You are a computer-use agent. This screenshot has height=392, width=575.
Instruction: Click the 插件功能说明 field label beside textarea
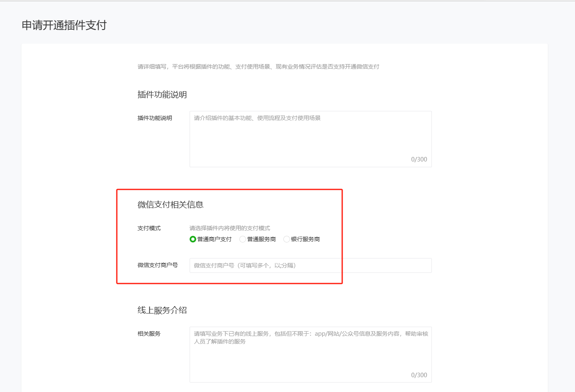(155, 118)
